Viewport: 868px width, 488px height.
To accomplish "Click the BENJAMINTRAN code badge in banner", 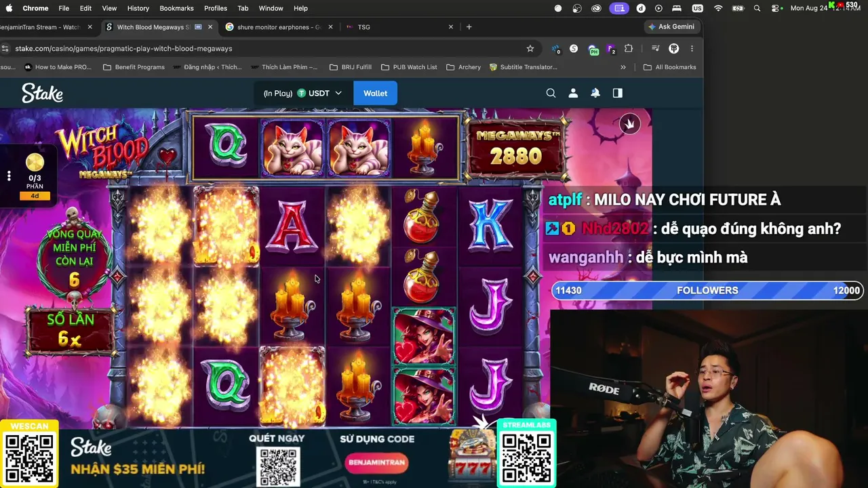I will click(377, 462).
